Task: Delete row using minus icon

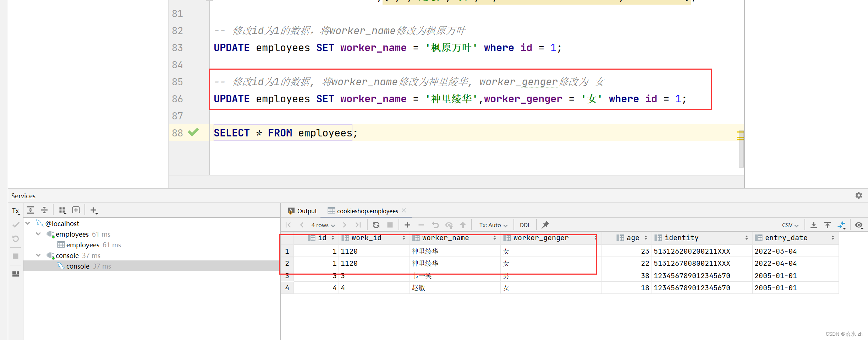Action: click(x=421, y=225)
